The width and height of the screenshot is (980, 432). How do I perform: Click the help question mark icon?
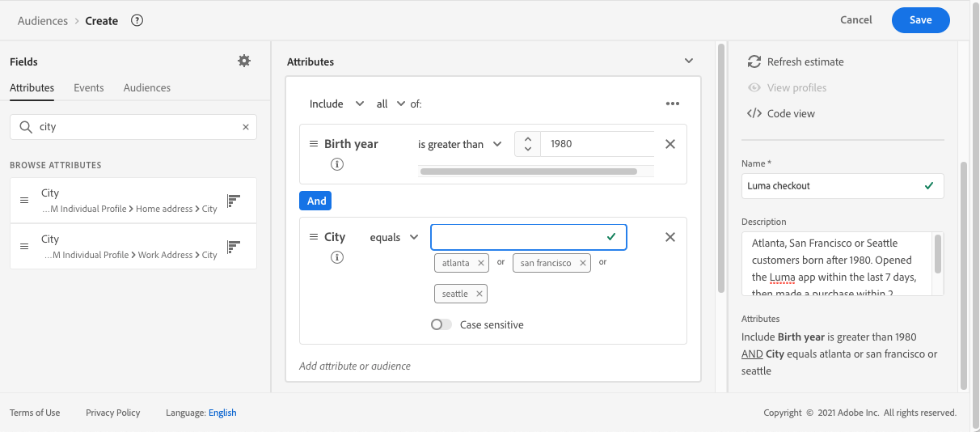coord(137,21)
